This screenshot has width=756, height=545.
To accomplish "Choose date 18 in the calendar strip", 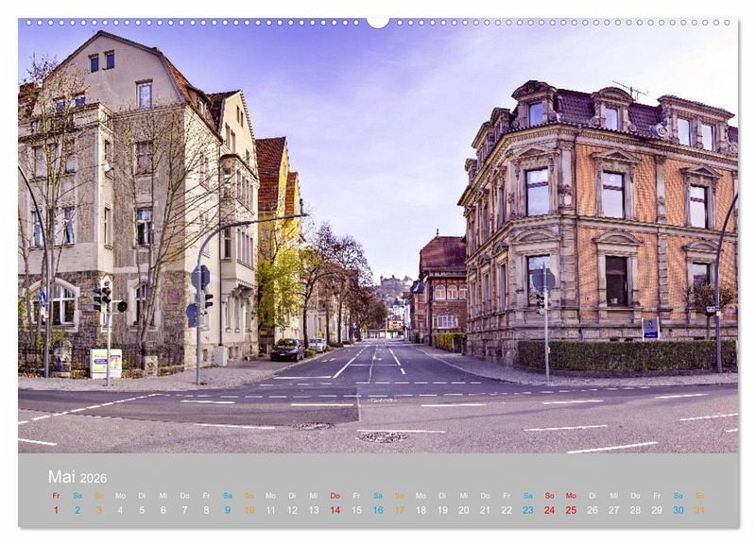I will [x=421, y=510].
